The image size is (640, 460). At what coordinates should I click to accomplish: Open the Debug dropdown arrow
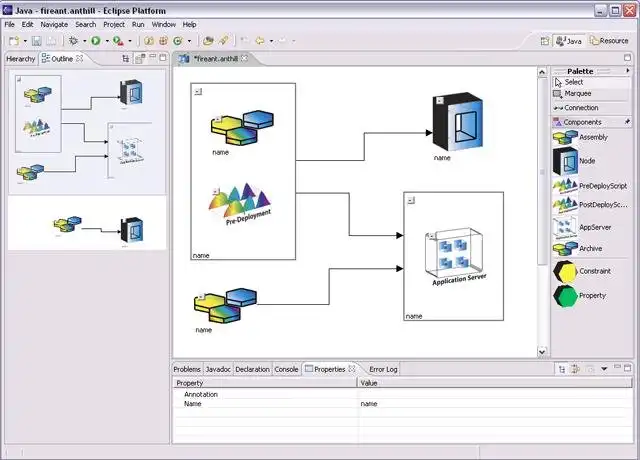click(84, 41)
